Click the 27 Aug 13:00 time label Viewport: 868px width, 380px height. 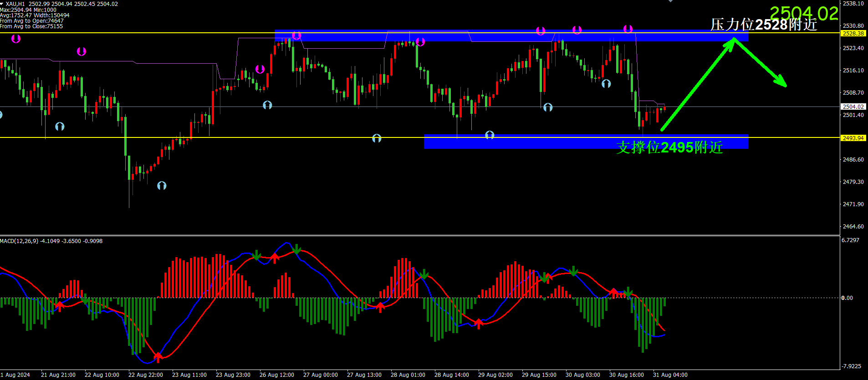click(x=364, y=375)
